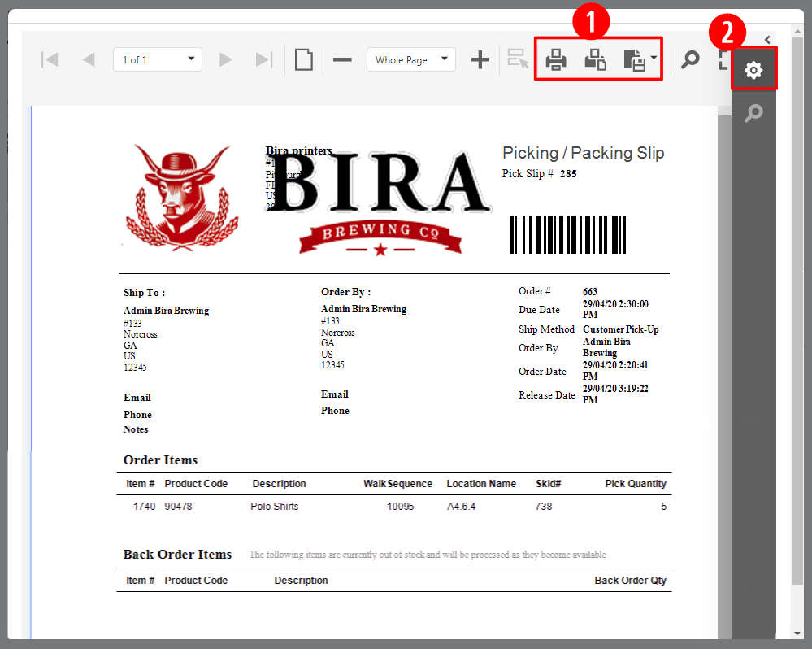The width and height of the screenshot is (812, 649).
Task: Zoom out with the minus button
Action: tap(342, 59)
